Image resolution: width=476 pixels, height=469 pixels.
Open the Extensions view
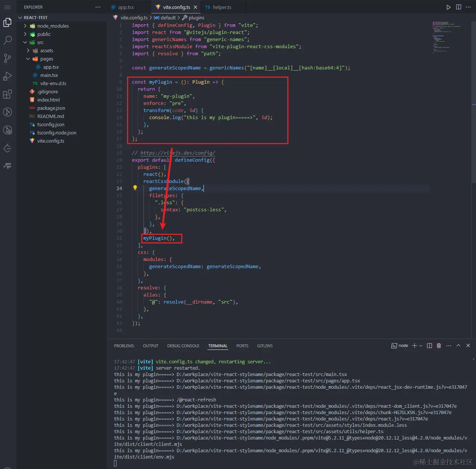point(7,94)
